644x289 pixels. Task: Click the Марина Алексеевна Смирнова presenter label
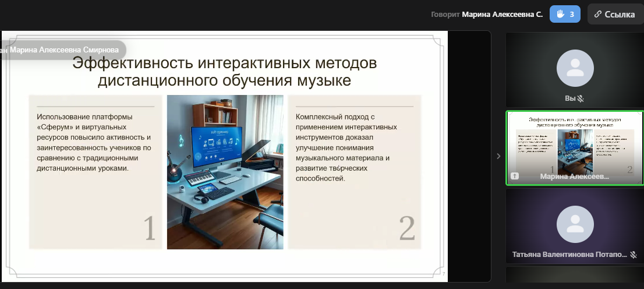[x=63, y=50]
